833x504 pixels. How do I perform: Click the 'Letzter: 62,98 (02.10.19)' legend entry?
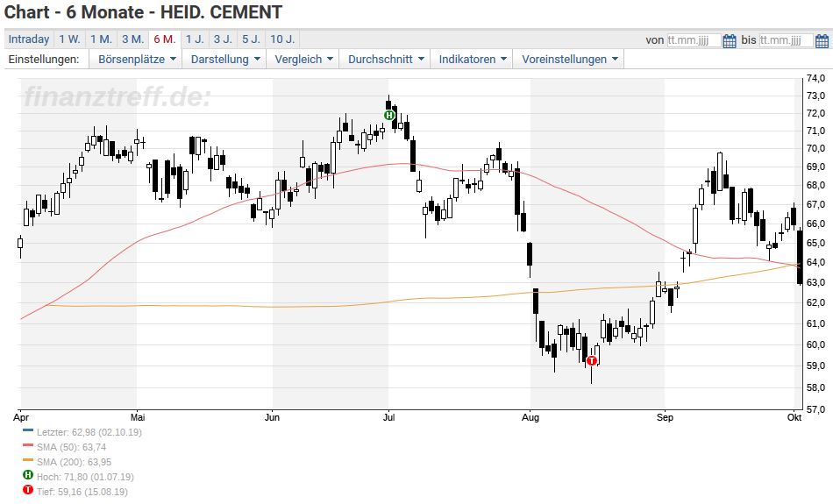[89, 432]
